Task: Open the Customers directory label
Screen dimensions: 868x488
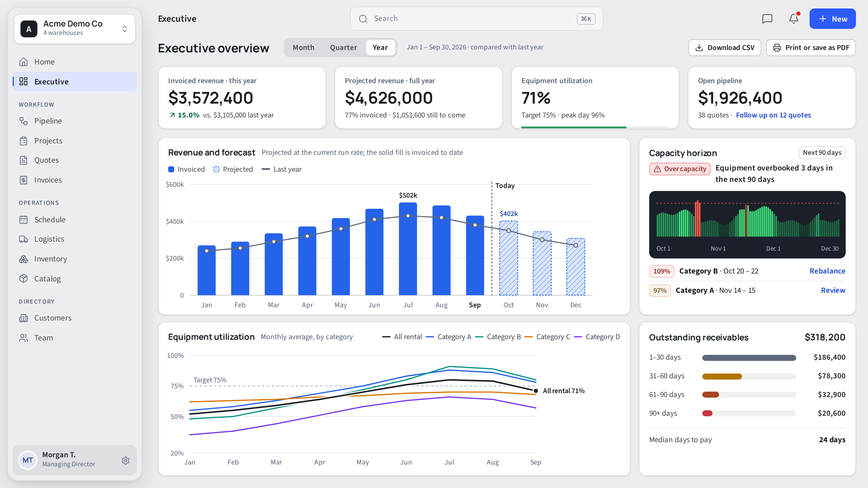Action: coord(53,318)
